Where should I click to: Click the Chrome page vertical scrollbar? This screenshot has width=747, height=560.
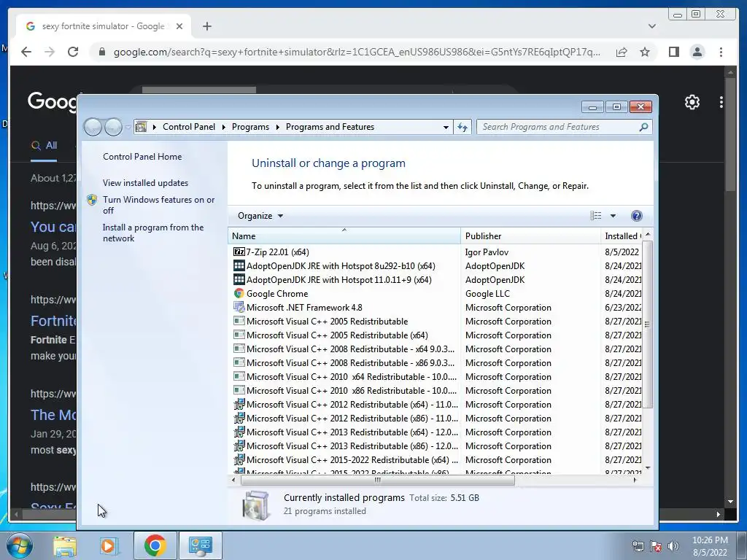731,134
